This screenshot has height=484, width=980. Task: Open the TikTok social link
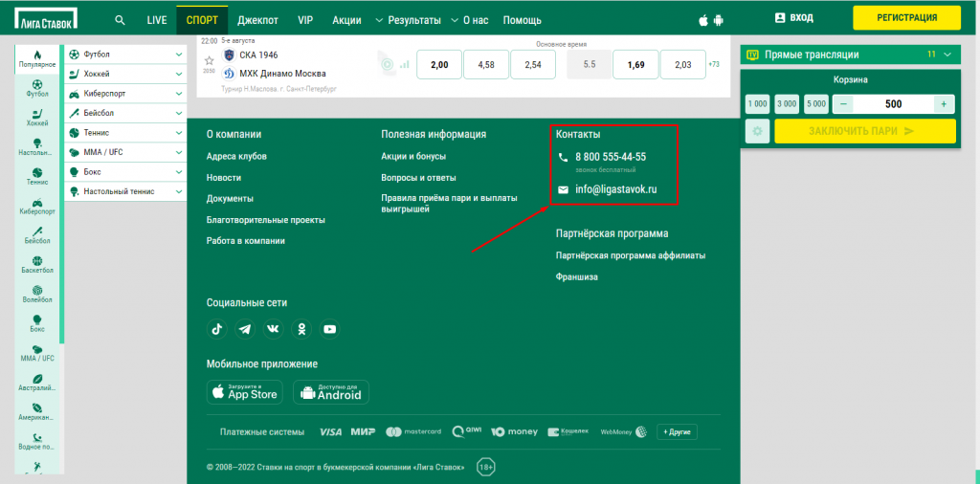point(217,329)
